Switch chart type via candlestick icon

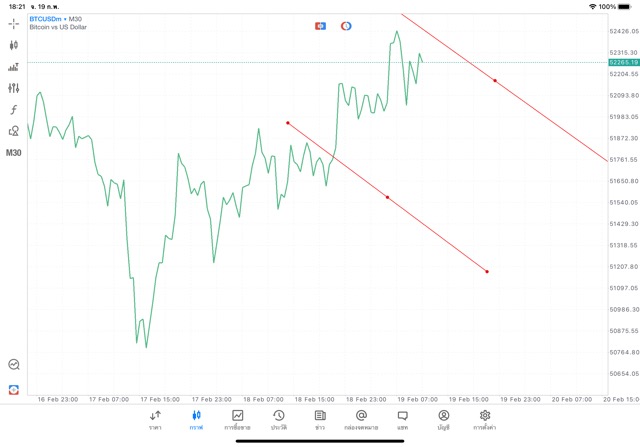14,45
